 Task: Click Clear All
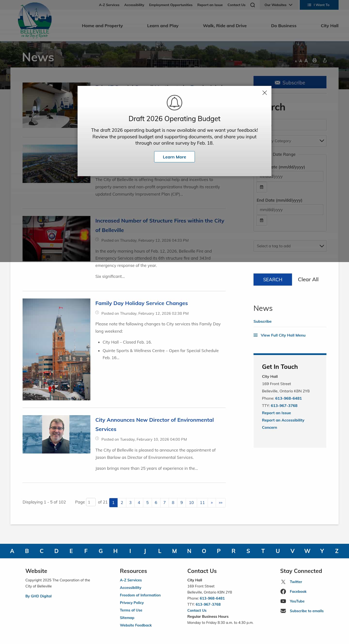point(308,280)
